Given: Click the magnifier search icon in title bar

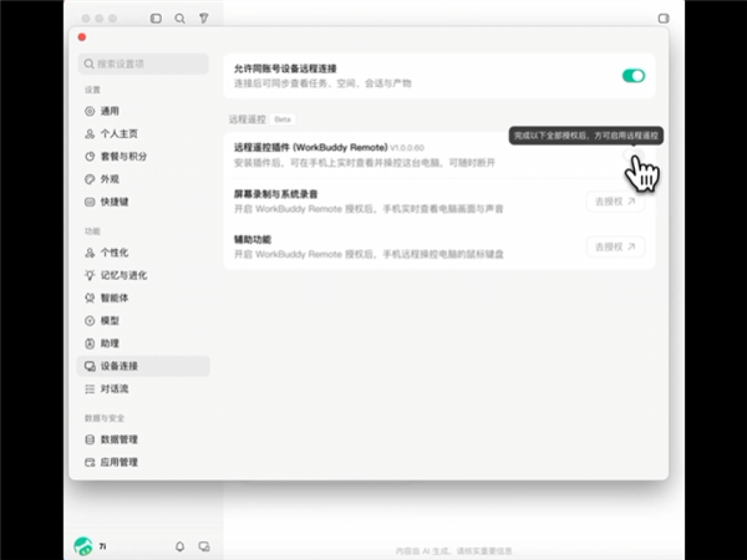Looking at the screenshot, I should click(x=180, y=19).
